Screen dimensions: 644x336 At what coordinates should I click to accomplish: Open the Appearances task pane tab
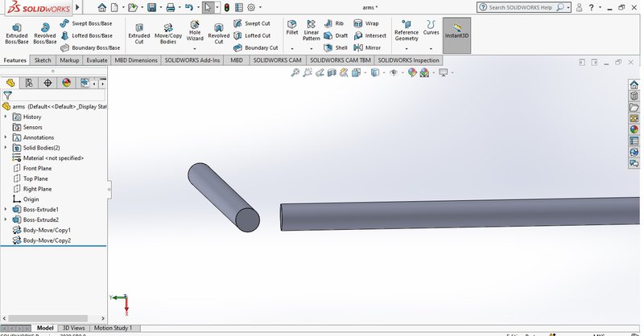pos(634,129)
